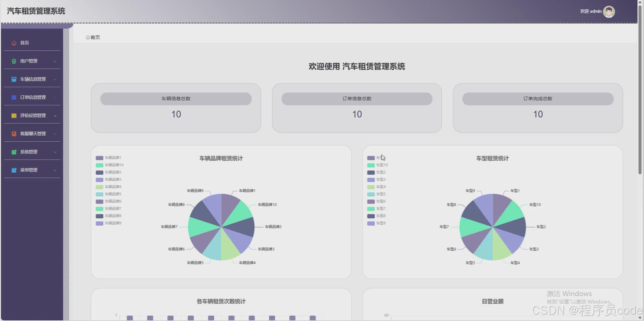Click the 车辆信息管理 icon
This screenshot has height=321, width=644.
pyautogui.click(x=14, y=79)
